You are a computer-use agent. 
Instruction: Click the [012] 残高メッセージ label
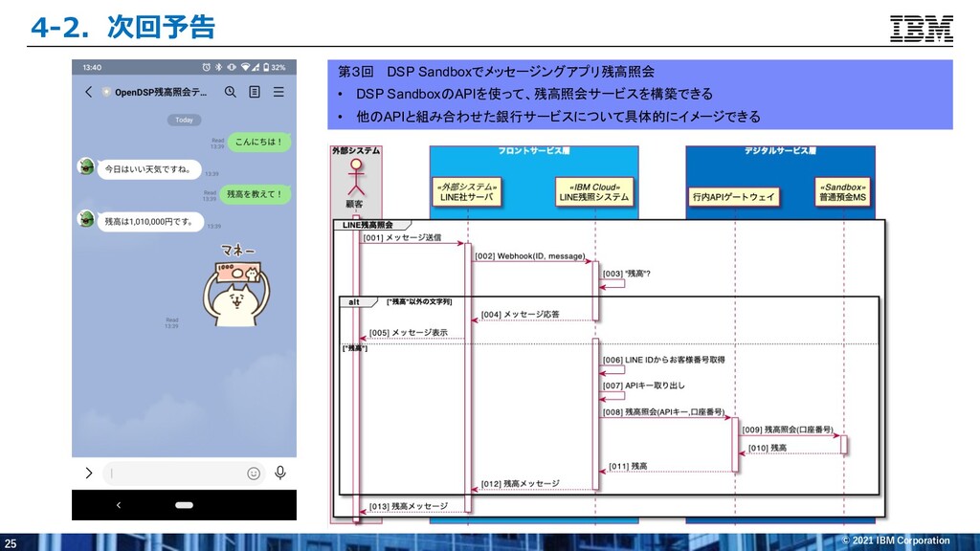[520, 483]
